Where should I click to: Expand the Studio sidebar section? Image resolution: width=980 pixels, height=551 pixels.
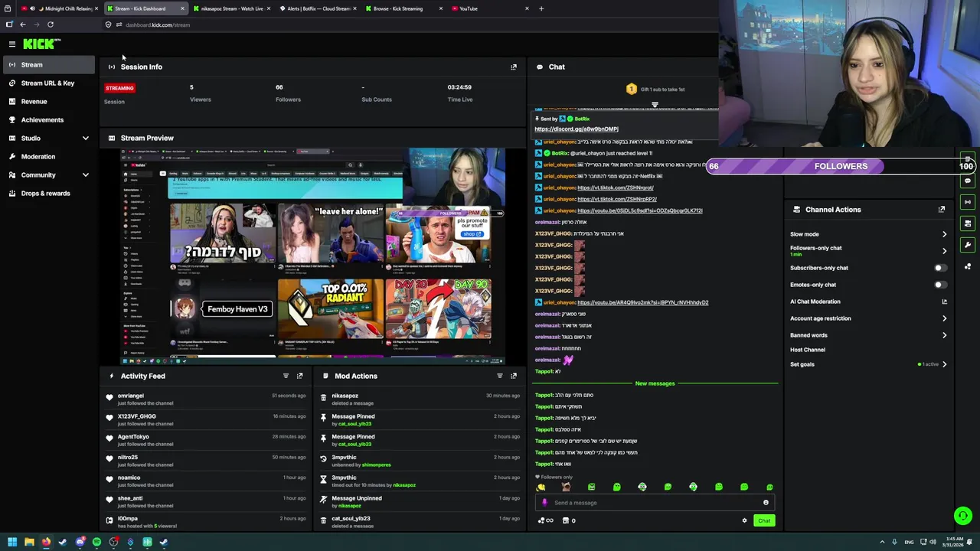point(49,138)
